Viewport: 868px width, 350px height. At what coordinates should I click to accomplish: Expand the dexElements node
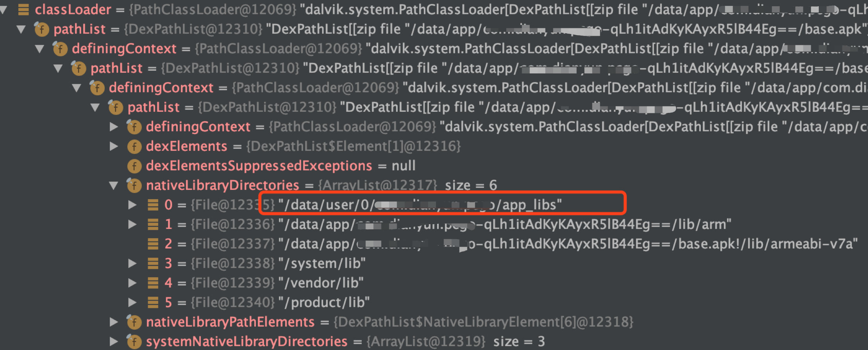114,146
